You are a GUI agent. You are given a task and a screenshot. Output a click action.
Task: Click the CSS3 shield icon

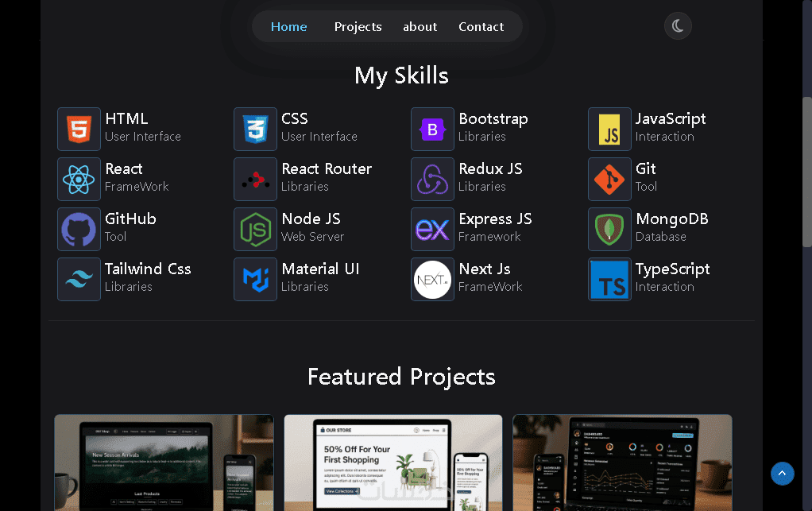coord(255,129)
